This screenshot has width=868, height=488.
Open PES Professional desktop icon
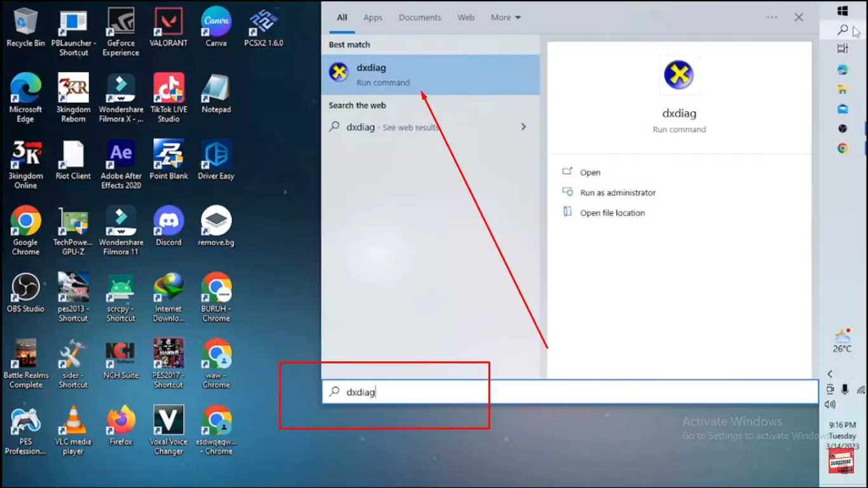25,430
